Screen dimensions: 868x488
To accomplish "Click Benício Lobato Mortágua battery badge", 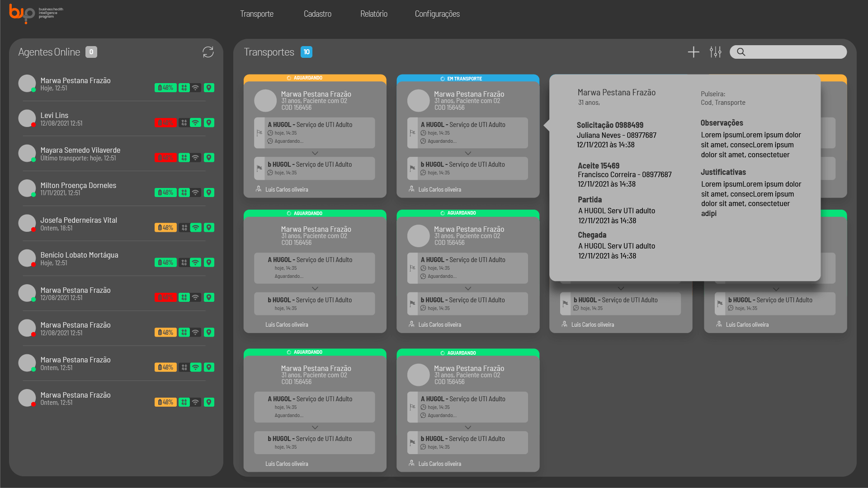I will (165, 263).
